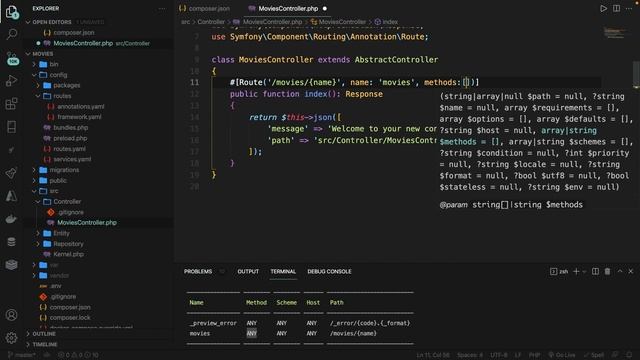Open the Accounts icon in activity bar
This screenshot has width=640, height=360.
click(11, 315)
